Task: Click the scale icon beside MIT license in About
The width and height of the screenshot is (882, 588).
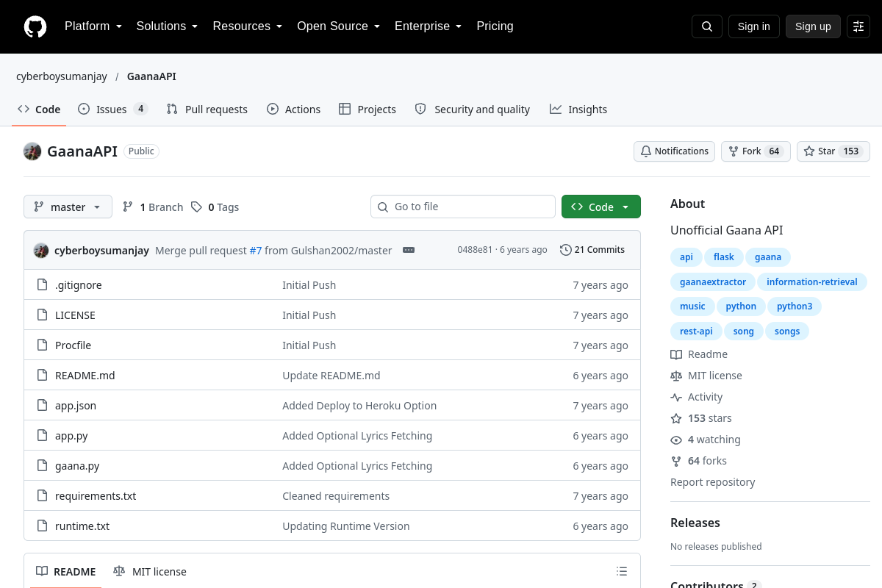Action: tap(676, 376)
